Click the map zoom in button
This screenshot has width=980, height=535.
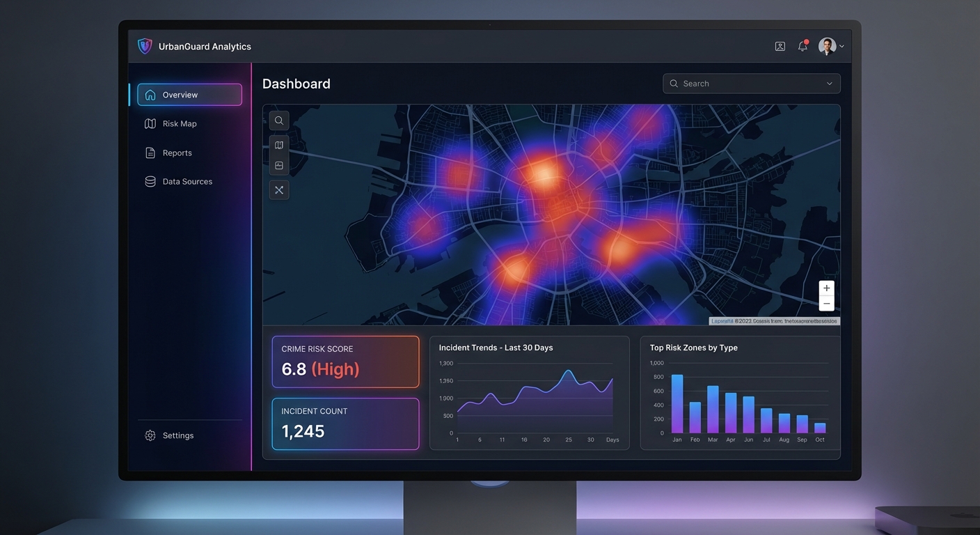pyautogui.click(x=826, y=288)
